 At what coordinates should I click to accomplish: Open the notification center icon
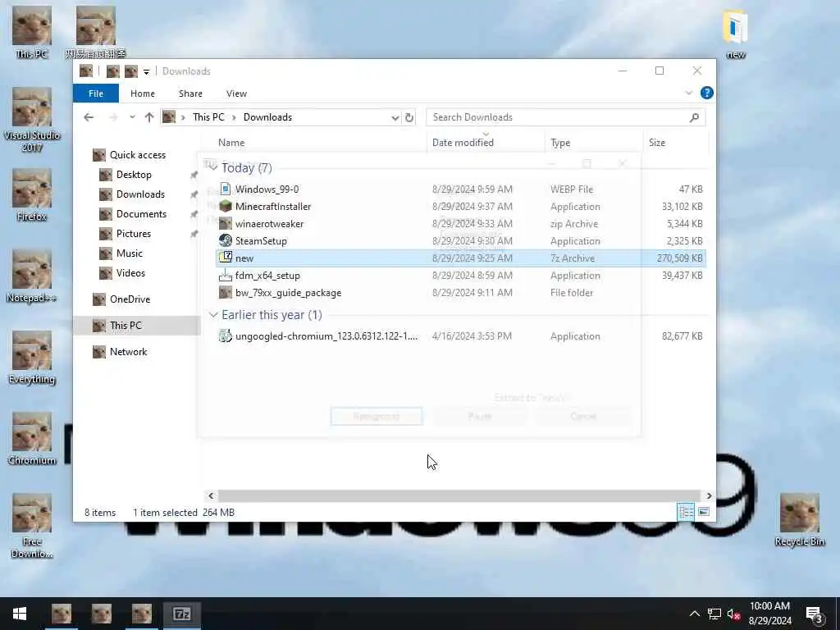[815, 614]
